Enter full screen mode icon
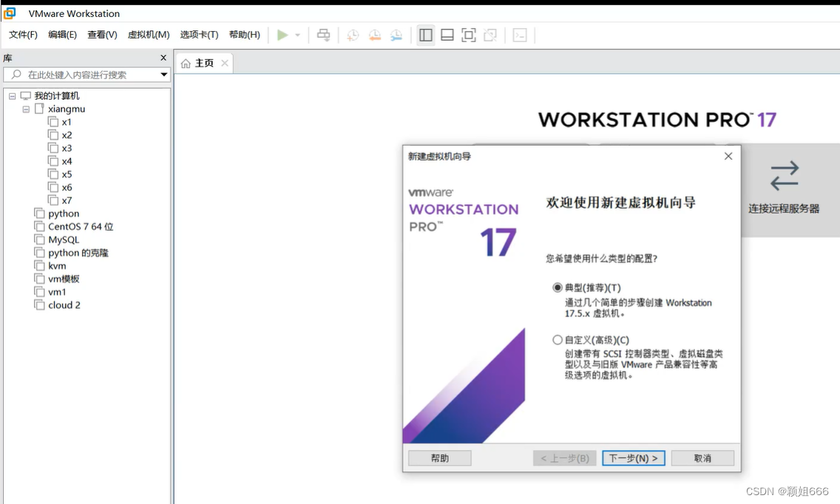This screenshot has height=504, width=840. 469,35
